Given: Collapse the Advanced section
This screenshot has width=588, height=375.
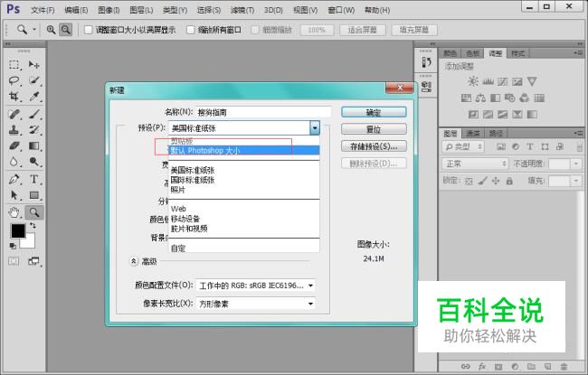Looking at the screenshot, I should tap(134, 261).
